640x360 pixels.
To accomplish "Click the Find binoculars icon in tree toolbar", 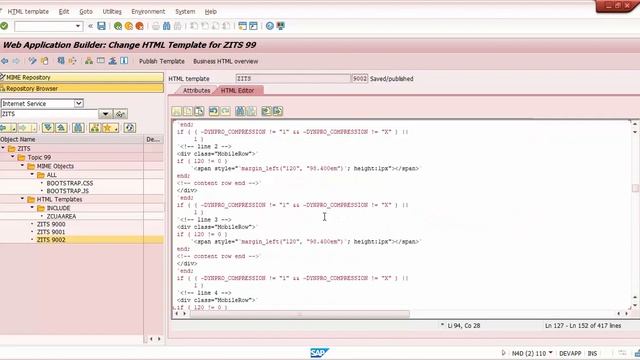I will (78, 128).
